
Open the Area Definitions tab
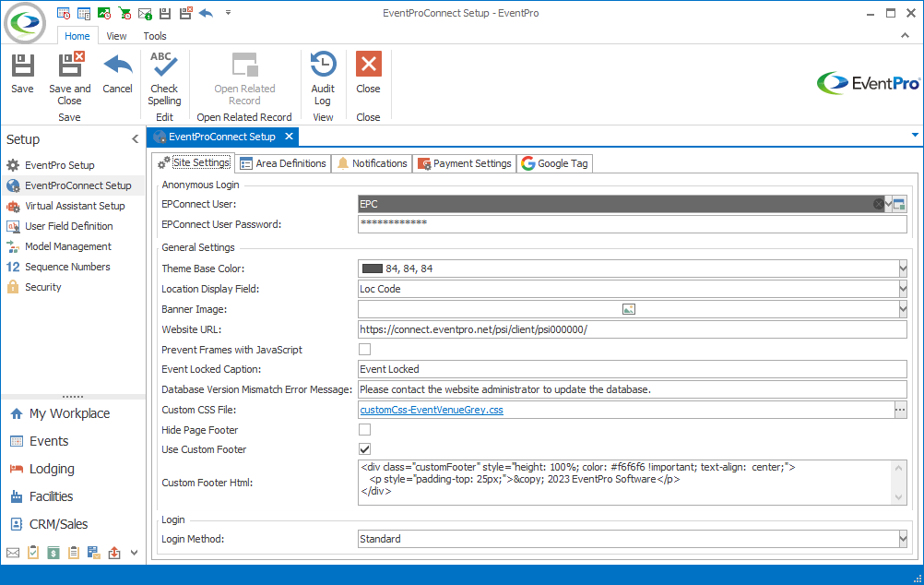[x=283, y=163]
